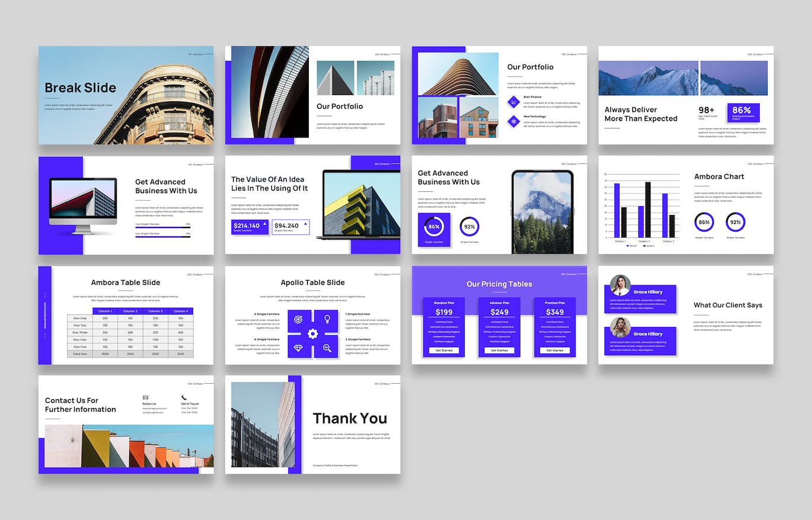Screen dimensions: 812x520
Task: Open the What Our Client Says slide
Action: click(x=686, y=315)
